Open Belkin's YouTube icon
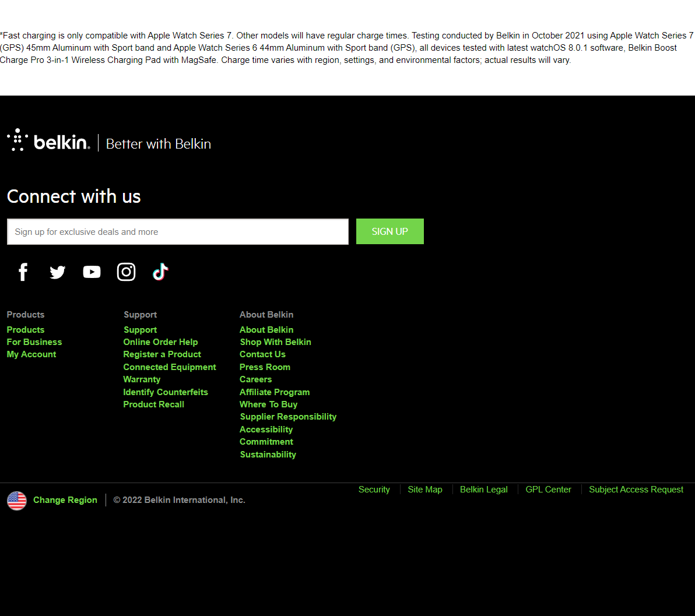Viewport: 695px width, 616px height. pos(92,272)
